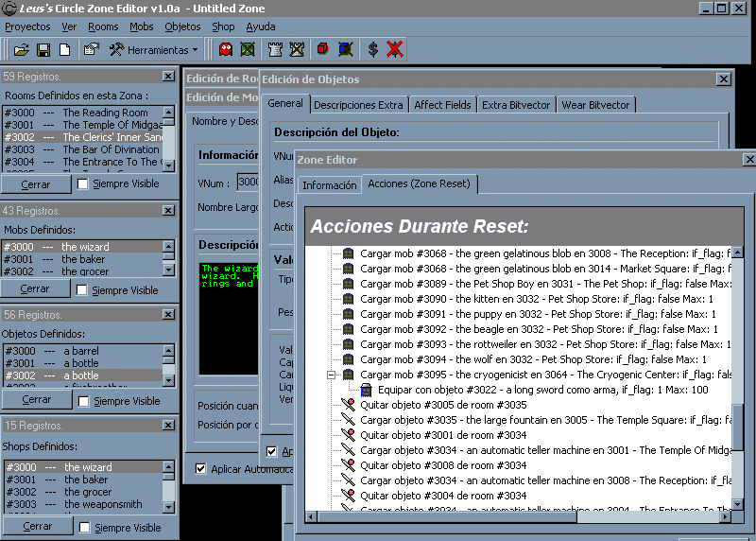Click the red cube object icon
This screenshot has height=541, width=756.
[x=323, y=49]
